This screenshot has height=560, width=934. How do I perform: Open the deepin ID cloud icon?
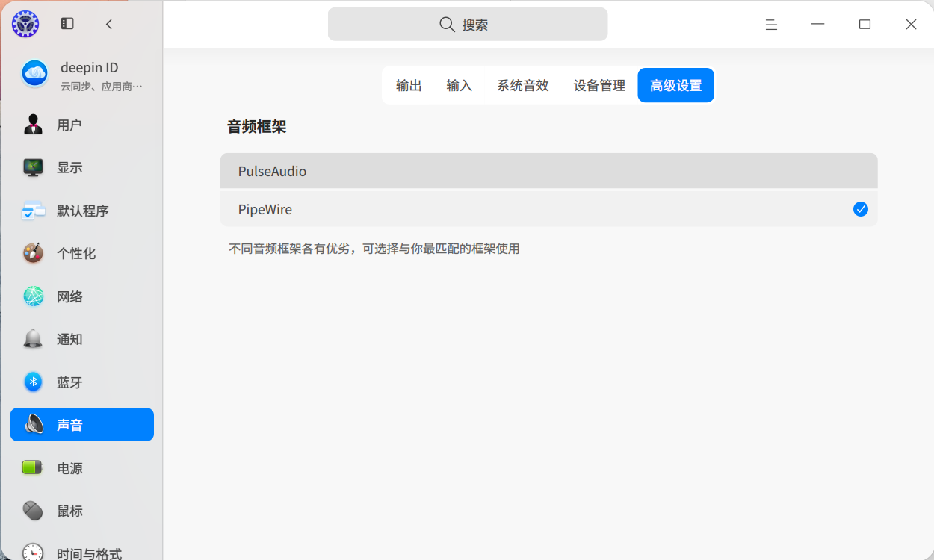tap(34, 73)
